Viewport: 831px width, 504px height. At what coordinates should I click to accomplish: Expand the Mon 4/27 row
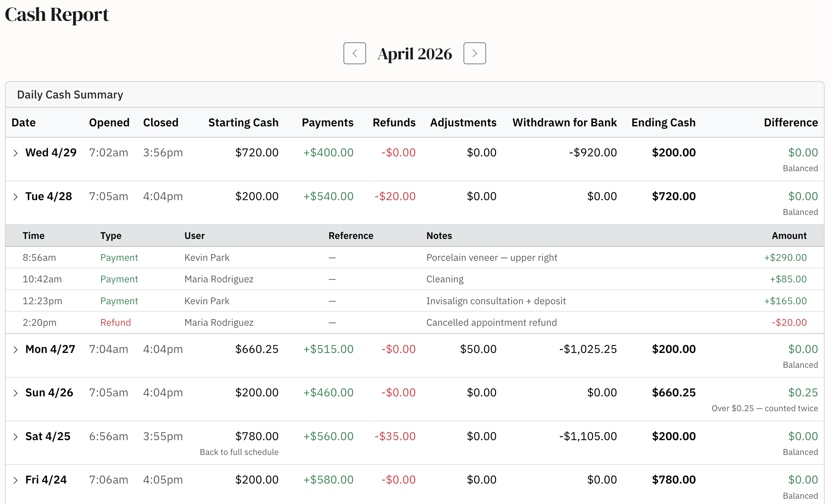click(15, 349)
